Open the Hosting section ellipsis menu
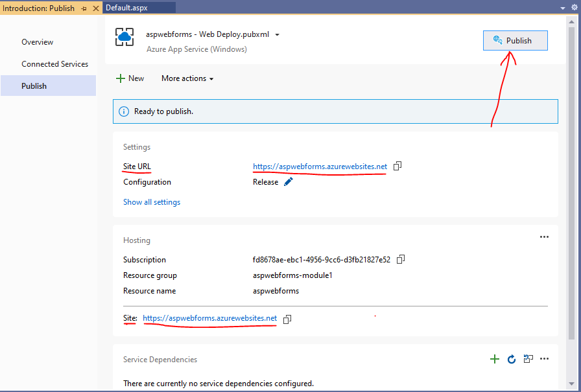Image resolution: width=581 pixels, height=392 pixels. (544, 237)
